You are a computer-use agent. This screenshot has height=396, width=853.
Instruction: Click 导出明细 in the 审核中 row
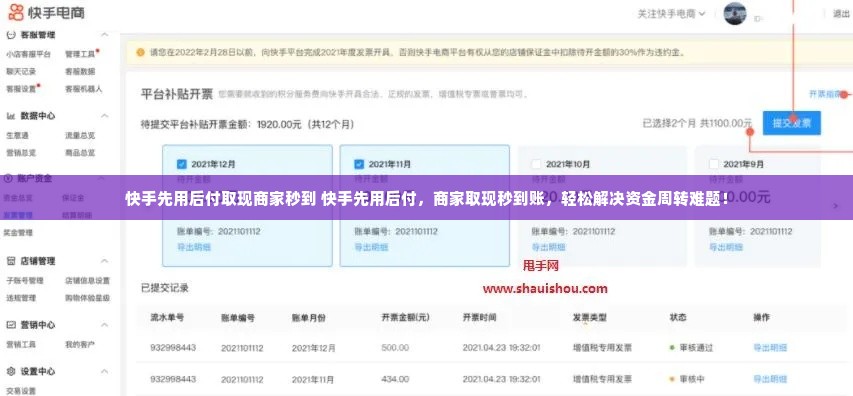click(770, 379)
